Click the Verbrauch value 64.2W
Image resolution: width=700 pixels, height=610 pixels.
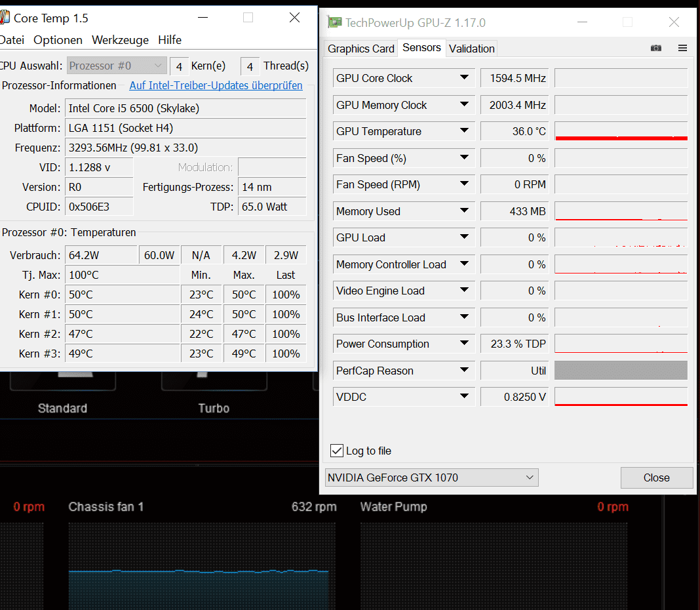click(101, 255)
